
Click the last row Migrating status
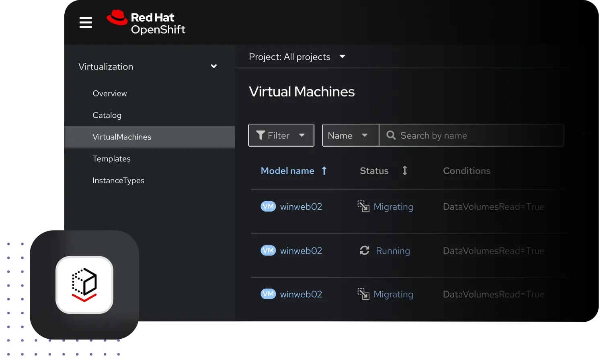coord(394,294)
